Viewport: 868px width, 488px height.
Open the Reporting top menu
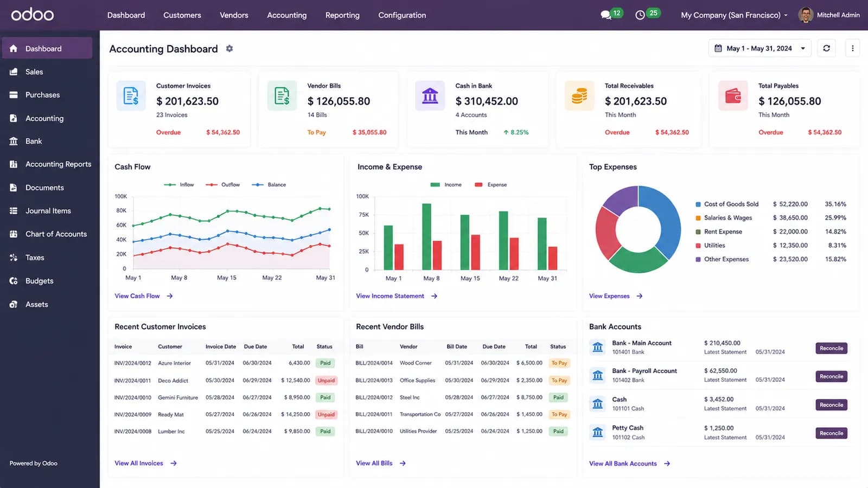[x=342, y=15]
